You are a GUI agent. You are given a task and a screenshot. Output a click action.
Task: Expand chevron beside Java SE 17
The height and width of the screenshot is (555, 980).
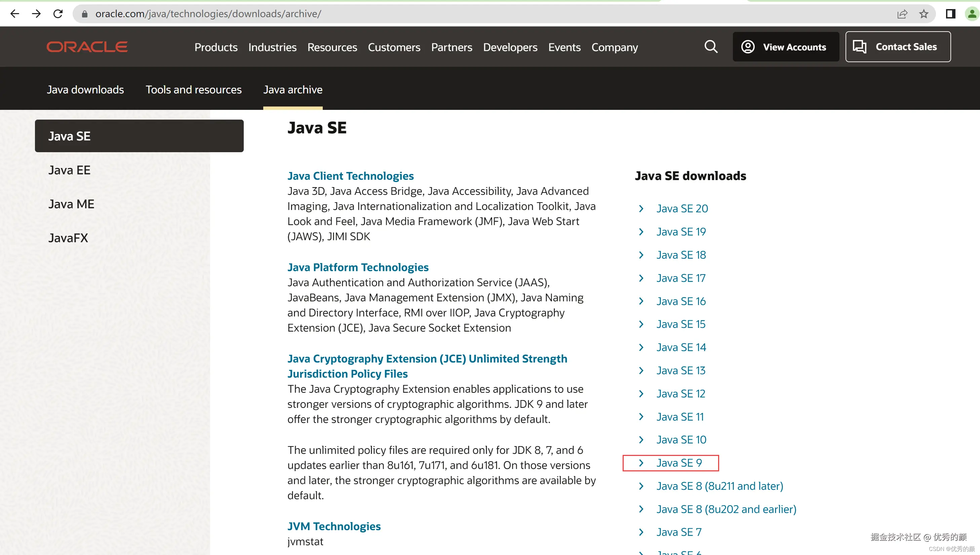[x=641, y=278]
